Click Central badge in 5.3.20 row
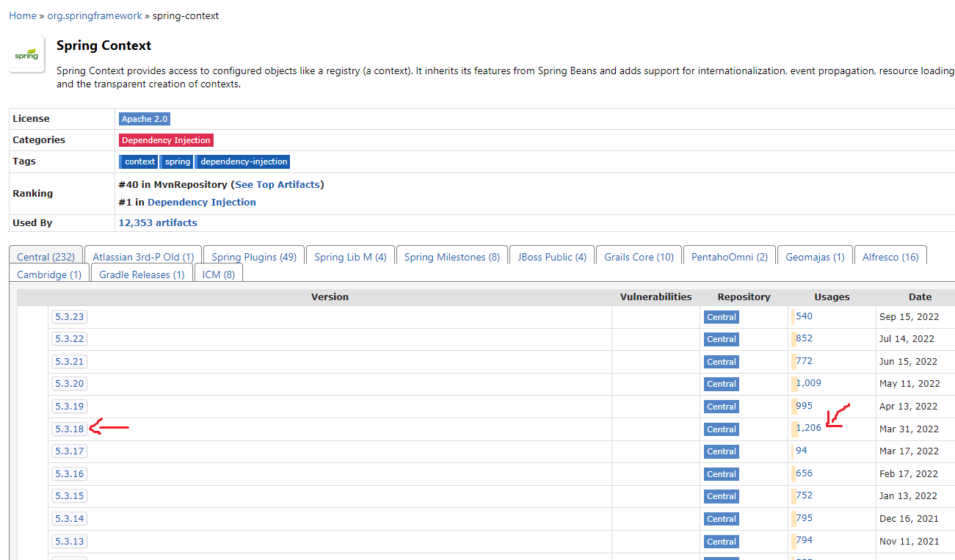 pos(721,384)
